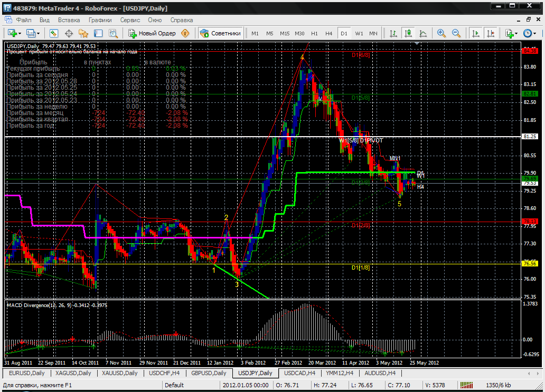Image resolution: width=545 pixels, height=392 pixels.
Task: Open the Графики menu
Action: click(x=100, y=20)
